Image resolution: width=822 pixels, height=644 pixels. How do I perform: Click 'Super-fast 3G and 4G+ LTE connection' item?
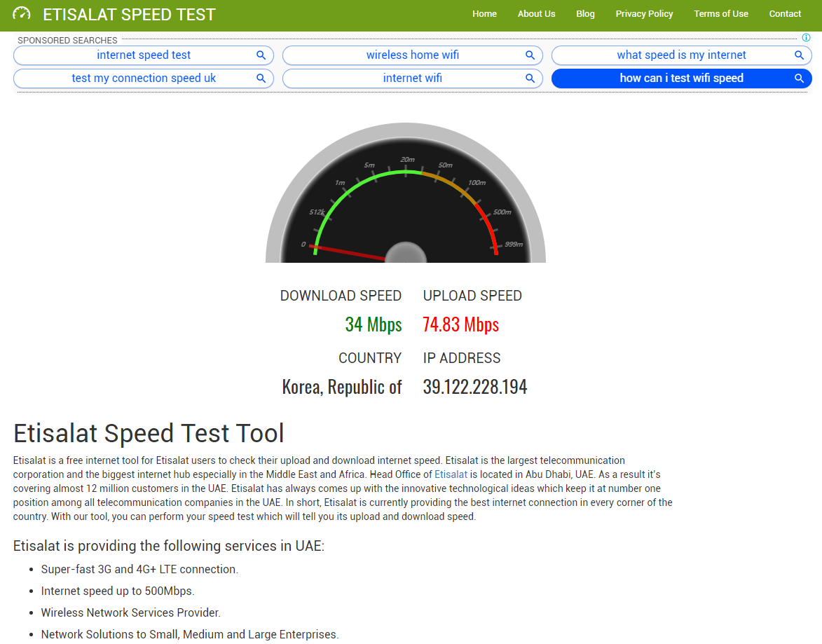point(139,570)
